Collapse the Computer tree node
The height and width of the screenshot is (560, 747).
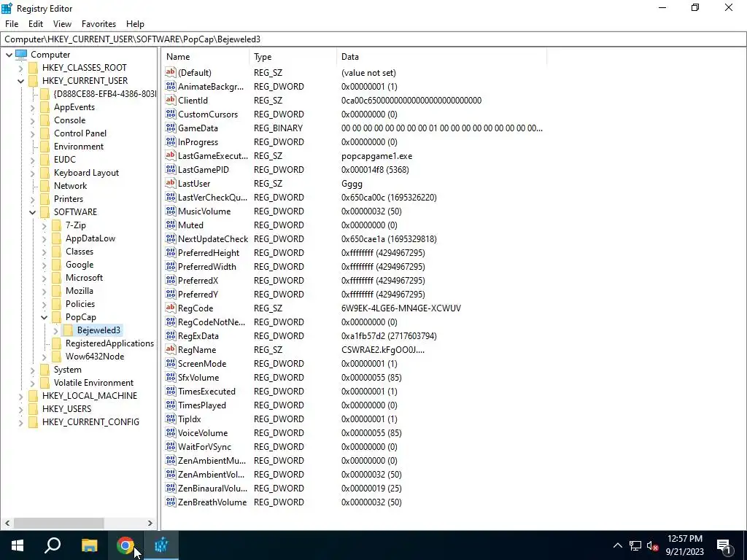[x=9, y=55]
